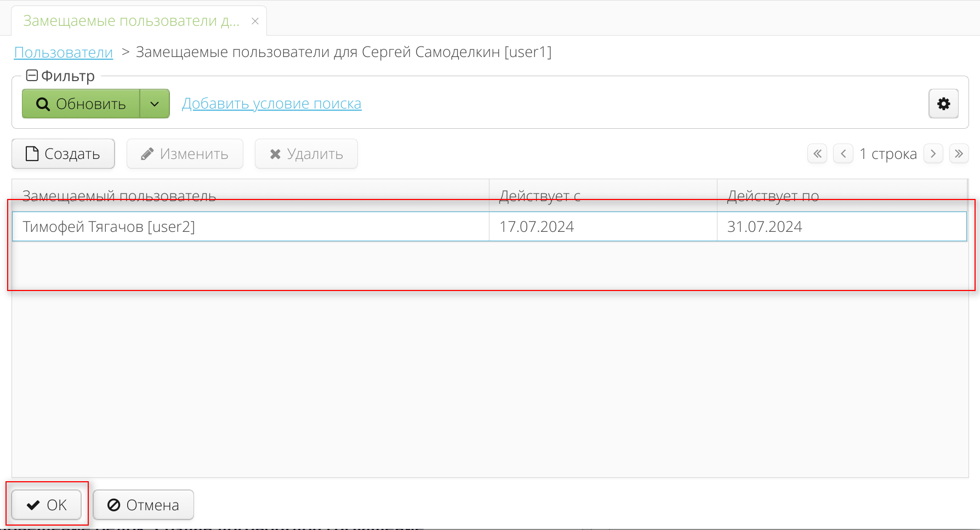The width and height of the screenshot is (980, 530).
Task: Open the Обновить dropdown arrow
Action: [x=155, y=104]
